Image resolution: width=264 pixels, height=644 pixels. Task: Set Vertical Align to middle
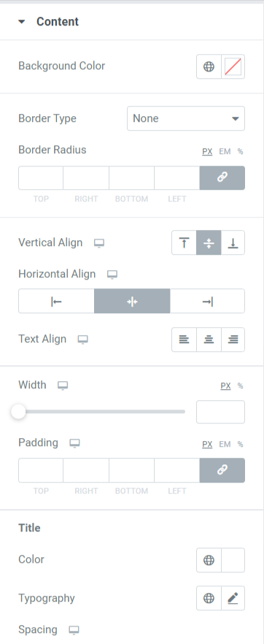(x=209, y=242)
